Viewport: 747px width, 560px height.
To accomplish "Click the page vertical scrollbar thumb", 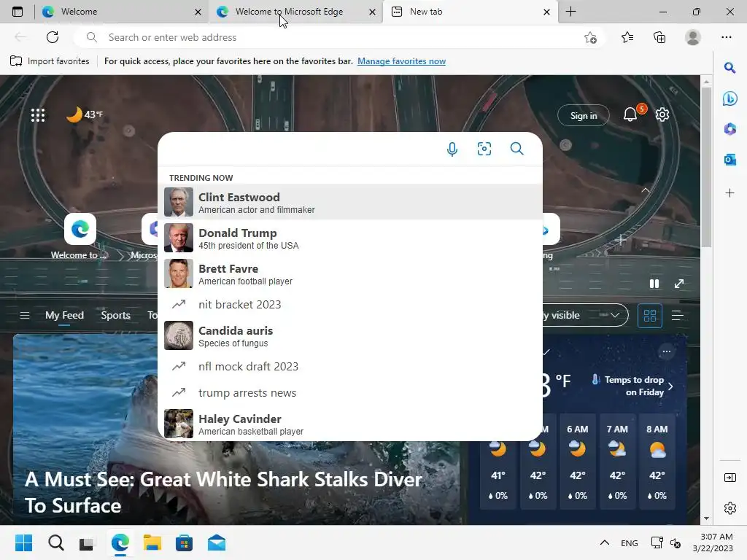I will (x=706, y=167).
